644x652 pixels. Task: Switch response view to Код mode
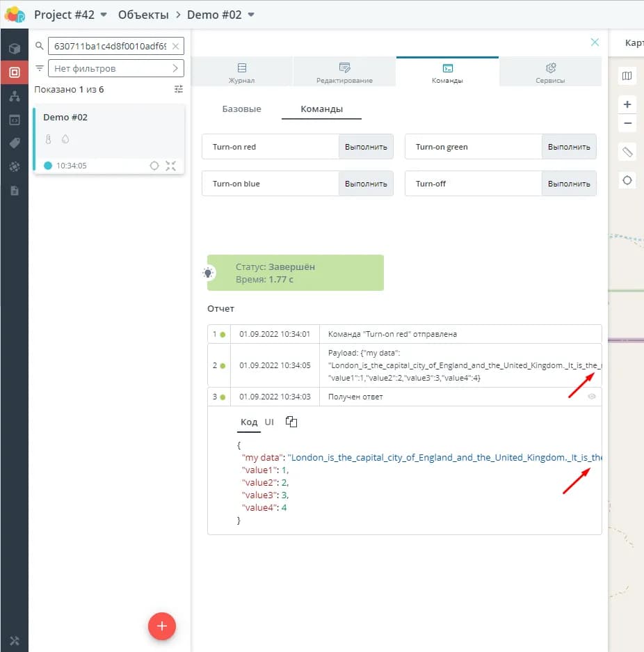[x=249, y=422]
